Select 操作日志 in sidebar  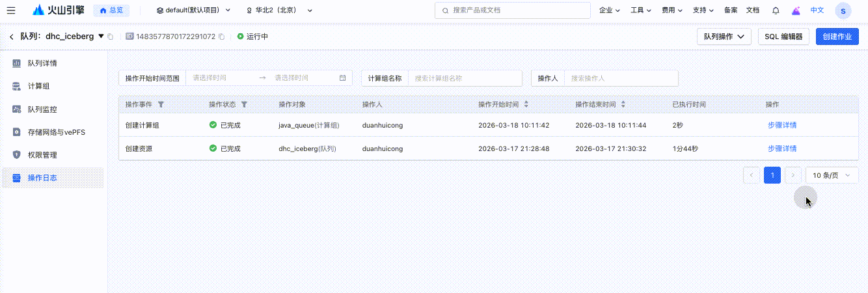click(x=53, y=177)
